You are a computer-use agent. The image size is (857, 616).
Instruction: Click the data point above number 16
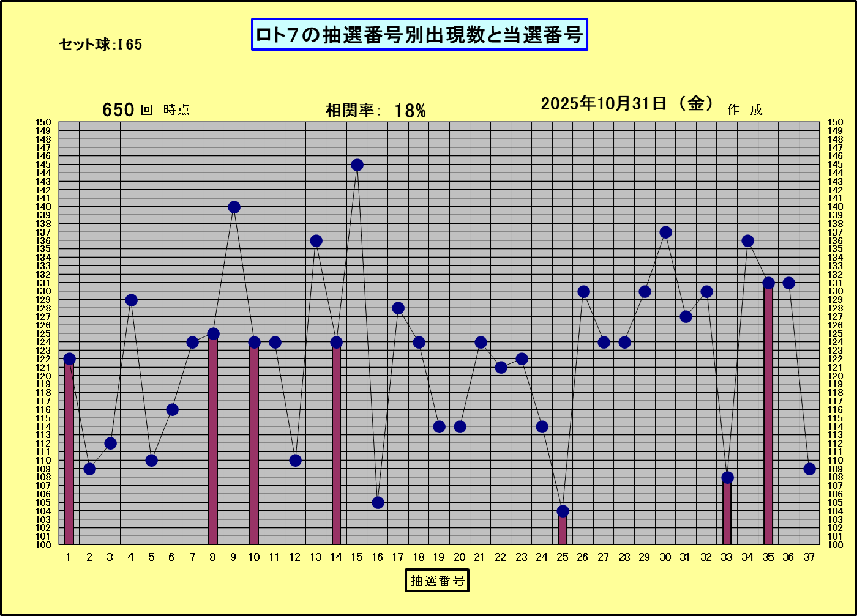click(x=378, y=502)
